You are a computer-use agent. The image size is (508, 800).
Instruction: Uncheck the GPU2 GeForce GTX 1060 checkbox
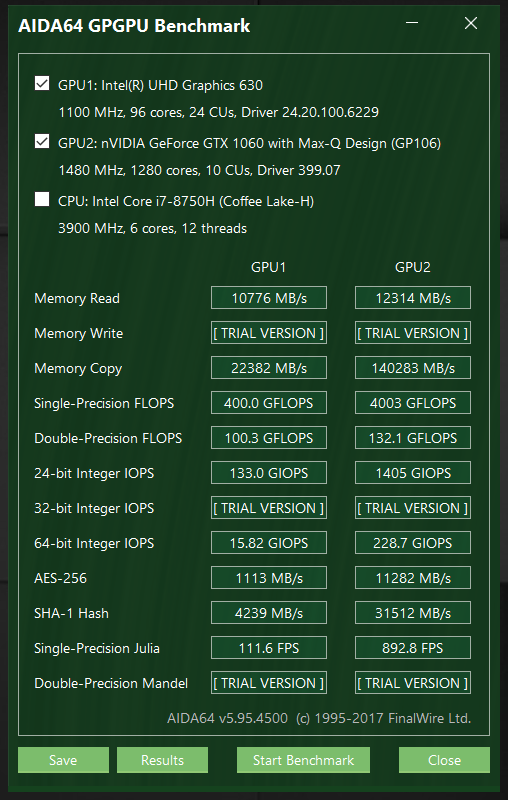pyautogui.click(x=42, y=141)
